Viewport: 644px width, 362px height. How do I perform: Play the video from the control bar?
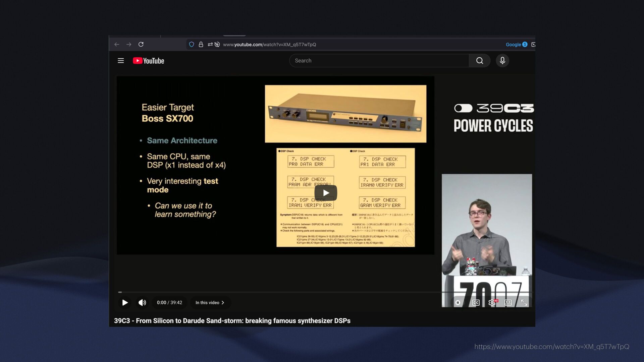125,303
